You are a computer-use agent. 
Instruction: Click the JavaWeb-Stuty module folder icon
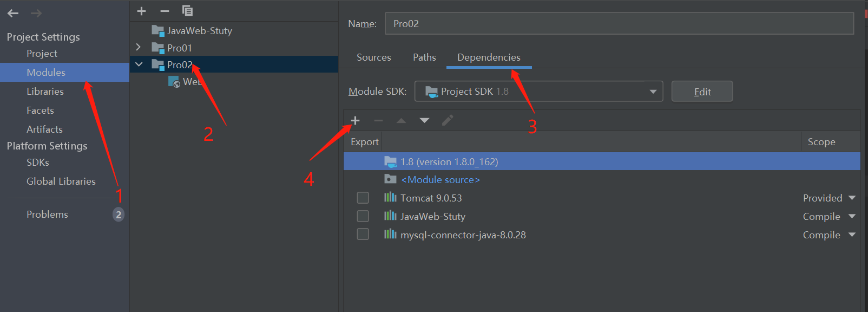point(158,31)
